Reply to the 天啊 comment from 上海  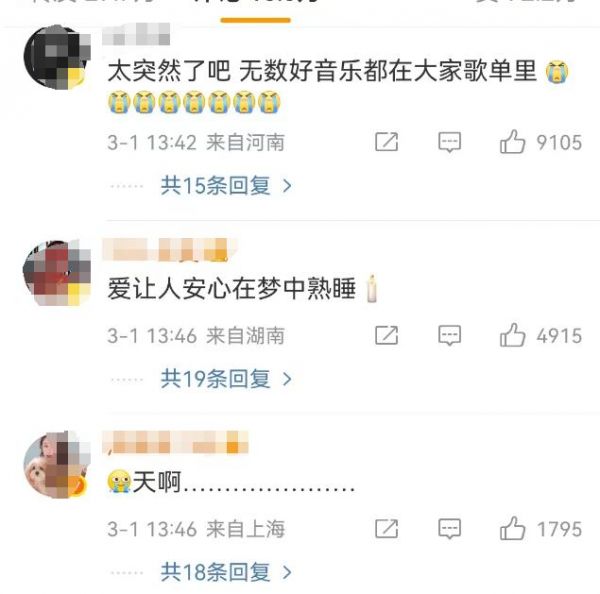pos(449,529)
